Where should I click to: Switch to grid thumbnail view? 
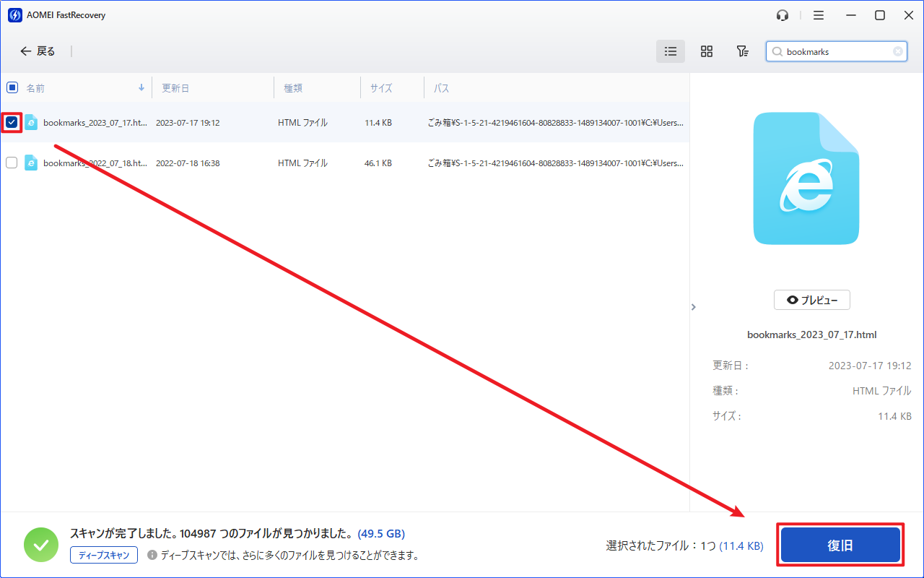pyautogui.click(x=707, y=51)
